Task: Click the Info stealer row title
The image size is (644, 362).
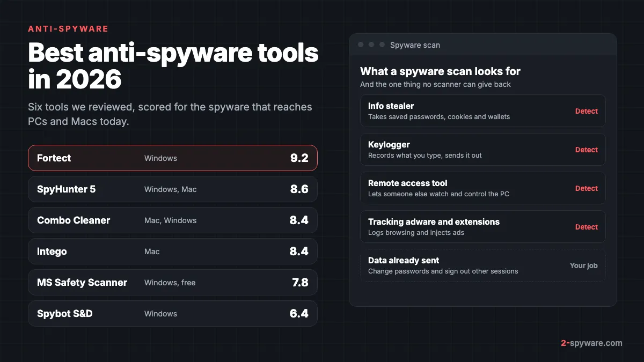Action: point(391,106)
